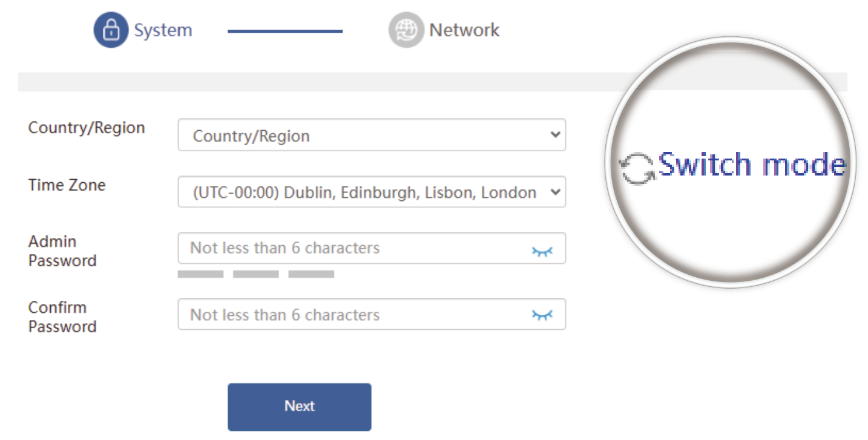Click the middle password strength bar segment
The image size is (868, 440).
pos(255,274)
